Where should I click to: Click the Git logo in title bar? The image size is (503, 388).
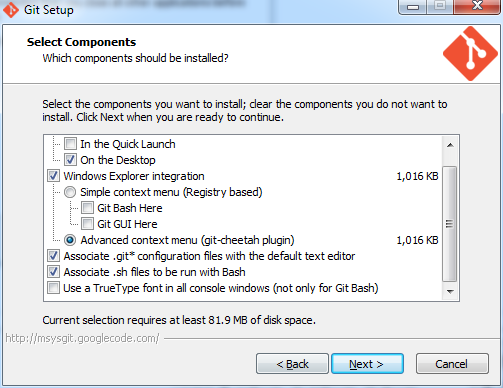tap(11, 10)
